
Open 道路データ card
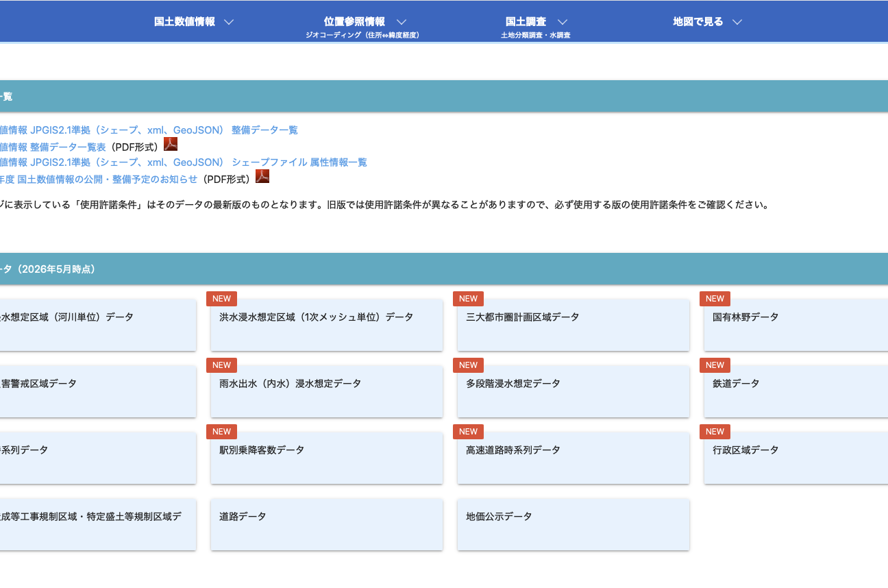pos(326,524)
